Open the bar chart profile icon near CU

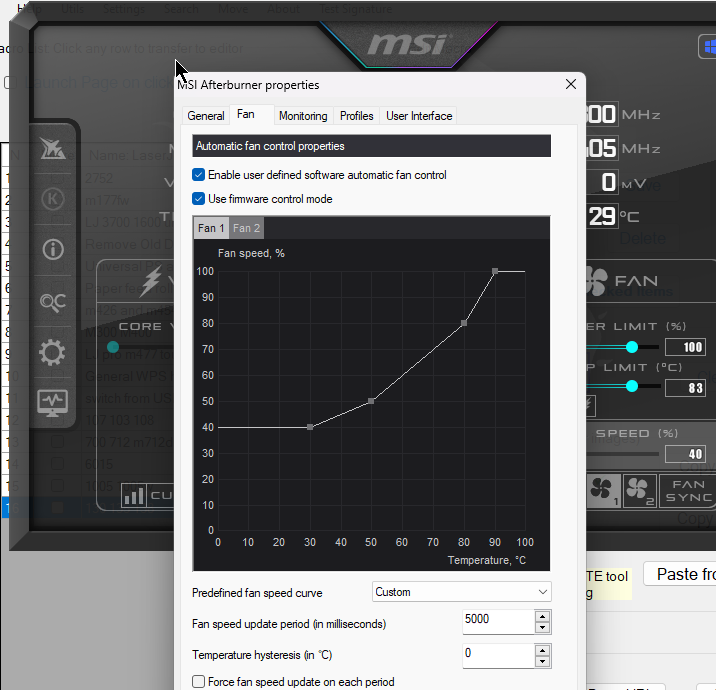(134, 495)
